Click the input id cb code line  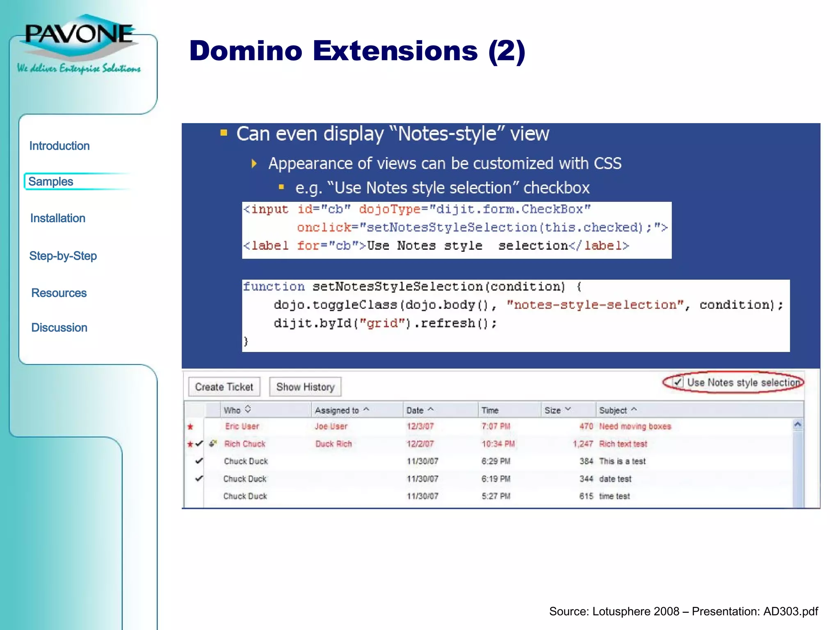(x=417, y=209)
